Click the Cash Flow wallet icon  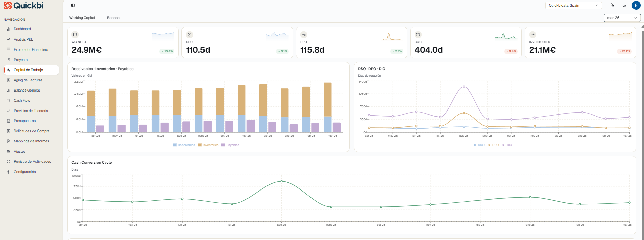click(x=9, y=100)
